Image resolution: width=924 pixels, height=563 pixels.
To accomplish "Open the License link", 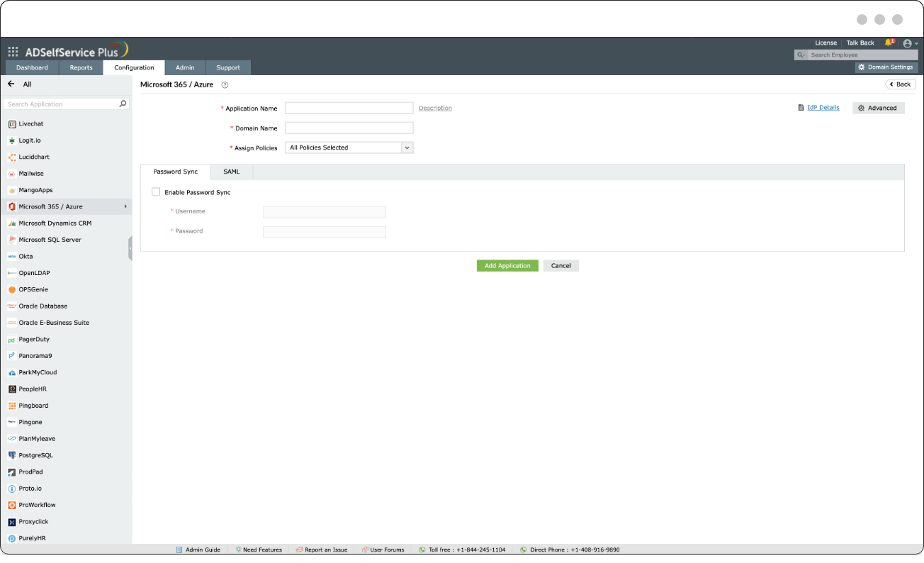I will point(826,43).
